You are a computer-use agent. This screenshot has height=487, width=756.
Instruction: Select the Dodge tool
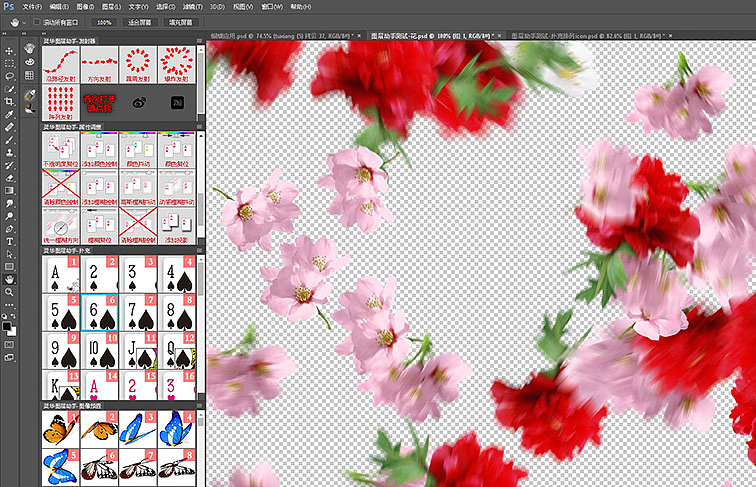(x=9, y=216)
